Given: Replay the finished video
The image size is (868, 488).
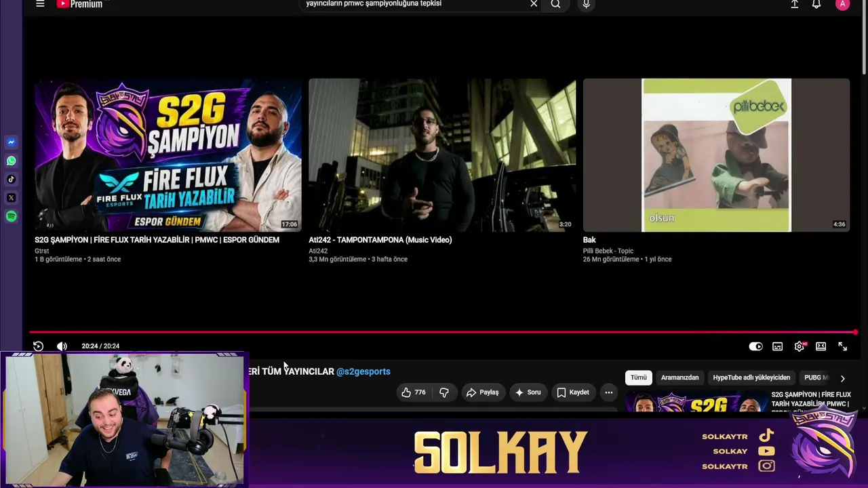Looking at the screenshot, I should point(39,346).
